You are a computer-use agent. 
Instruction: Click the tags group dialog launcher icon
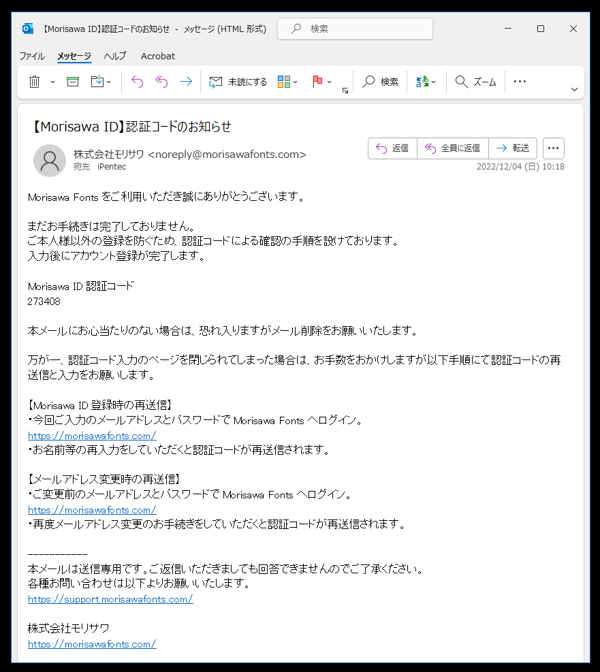coord(345,90)
